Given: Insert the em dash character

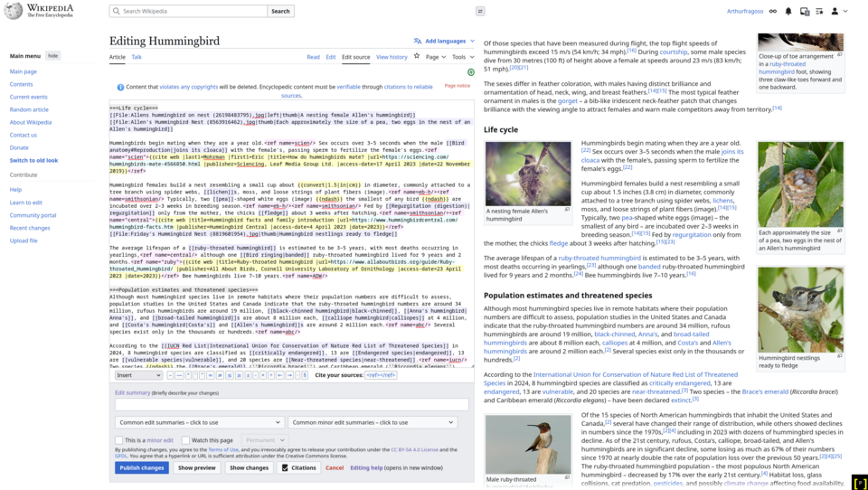Looking at the screenshot, I should tap(179, 375).
